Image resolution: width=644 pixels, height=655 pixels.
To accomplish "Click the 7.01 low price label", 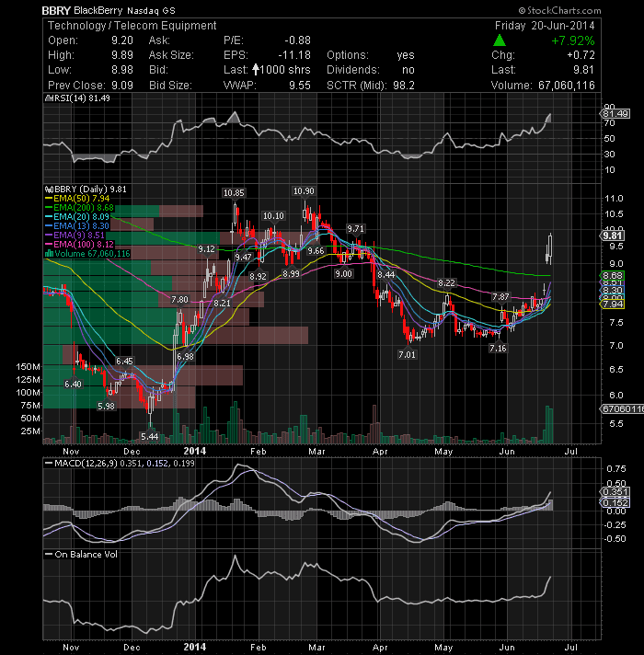I will [407, 355].
